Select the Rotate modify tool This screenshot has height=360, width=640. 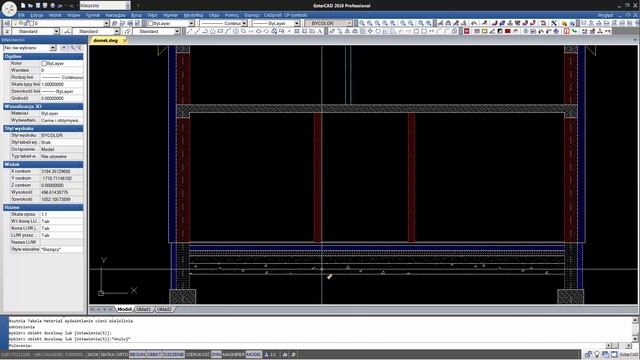pos(378,31)
